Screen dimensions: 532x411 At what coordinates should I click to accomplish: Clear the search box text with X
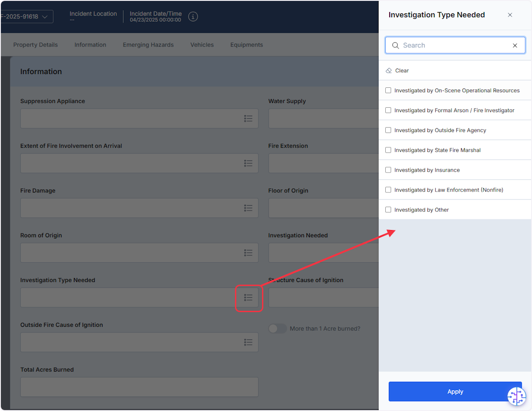click(515, 45)
